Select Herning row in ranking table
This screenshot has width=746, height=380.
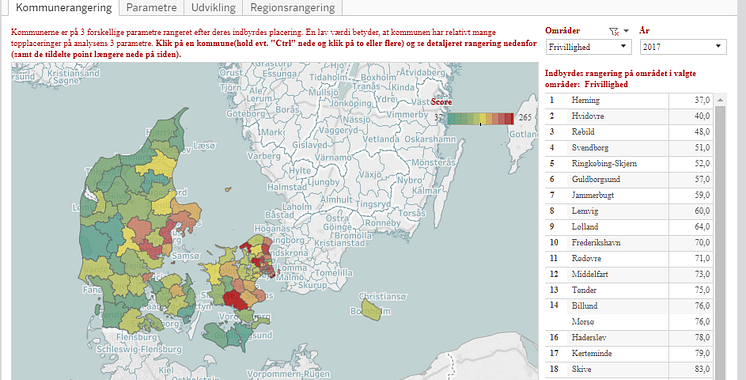pos(629,100)
